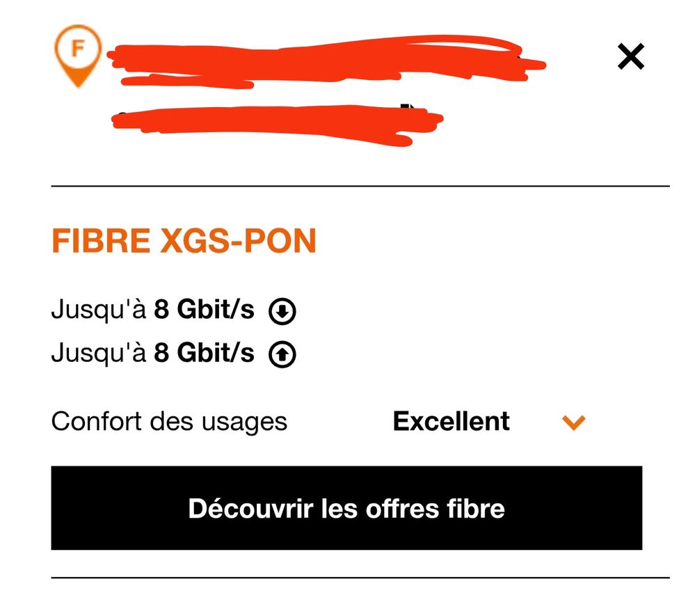695x616 pixels.
Task: Click the letter F inside the pin
Action: 78,49
